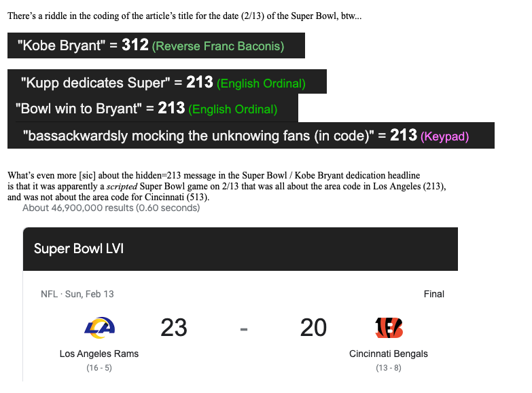Click the Rams score of 23
Image resolution: width=532 pixels, height=393 pixels.
coord(174,328)
